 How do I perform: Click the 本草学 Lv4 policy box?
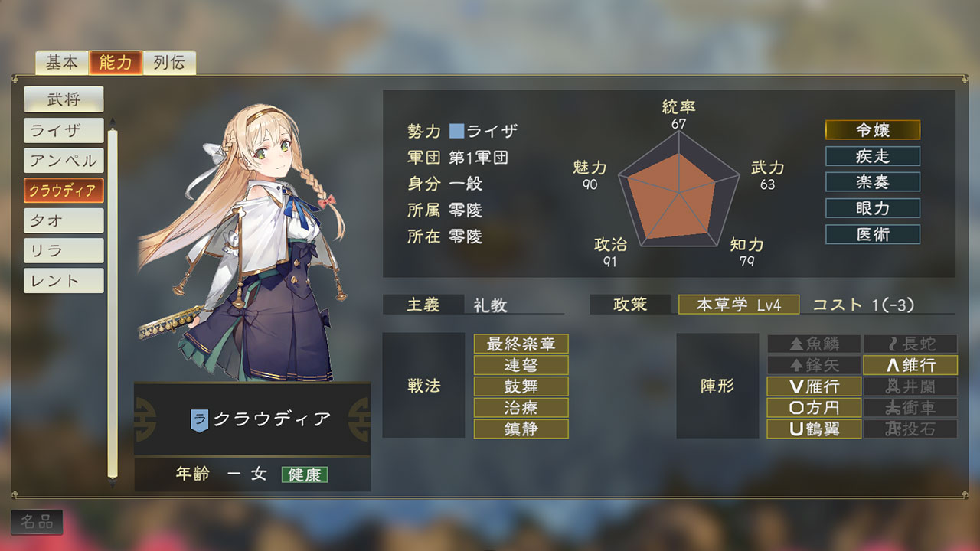(x=739, y=305)
